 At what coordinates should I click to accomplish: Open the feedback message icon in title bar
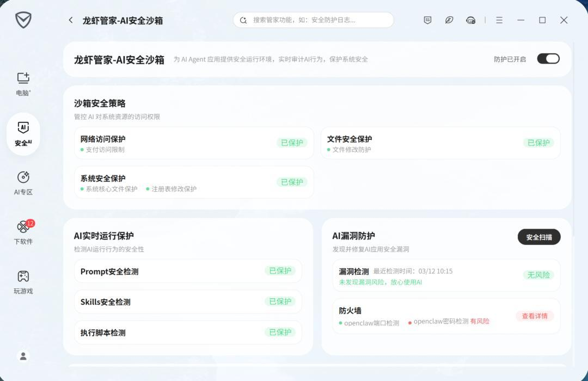tap(427, 20)
